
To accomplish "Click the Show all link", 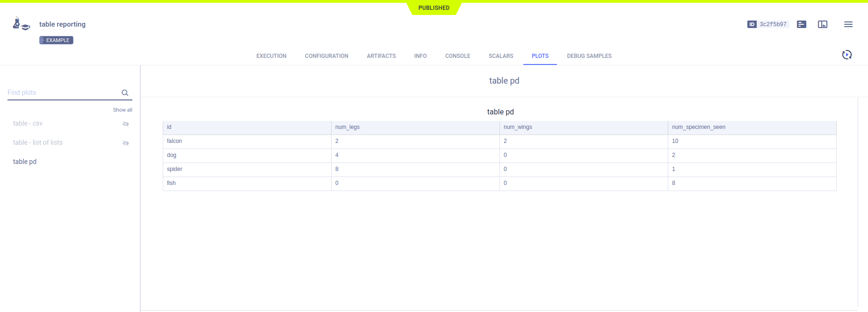I will tap(123, 110).
